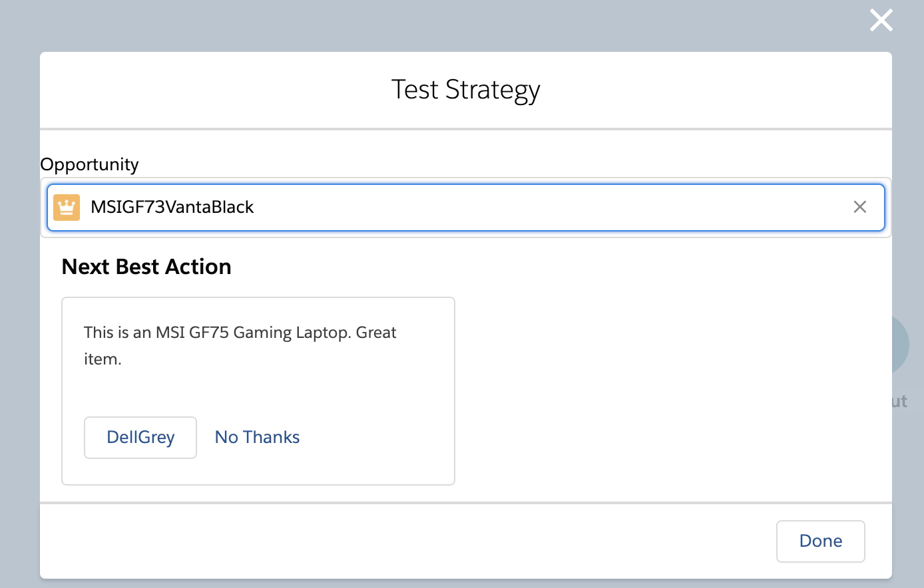Open the opportunity record via its icon
Image resolution: width=924 pixels, height=588 pixels.
(x=66, y=207)
